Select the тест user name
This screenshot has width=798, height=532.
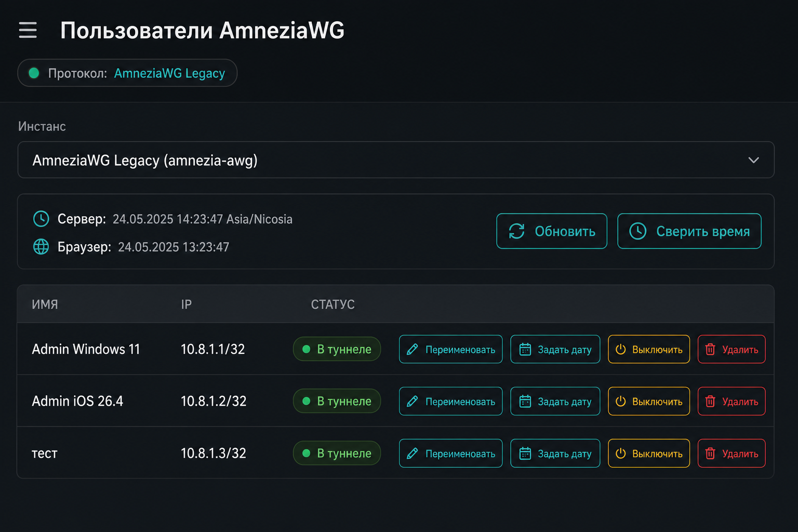coord(45,454)
